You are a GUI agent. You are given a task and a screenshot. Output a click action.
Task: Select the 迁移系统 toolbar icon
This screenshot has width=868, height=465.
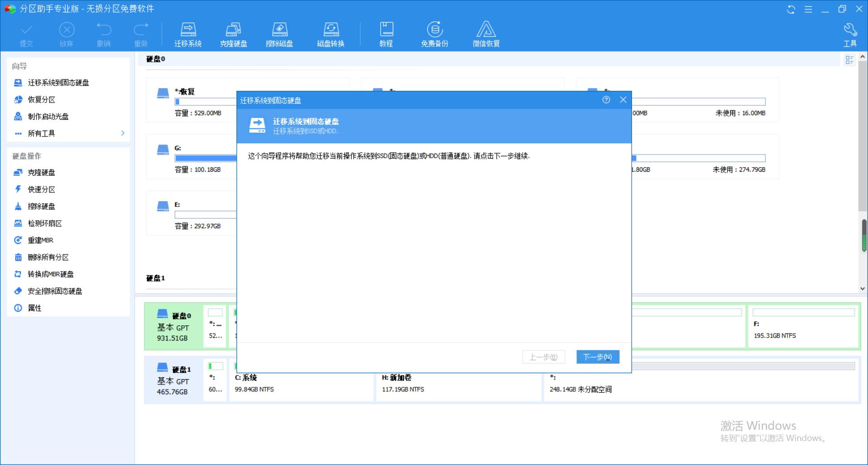tap(189, 34)
